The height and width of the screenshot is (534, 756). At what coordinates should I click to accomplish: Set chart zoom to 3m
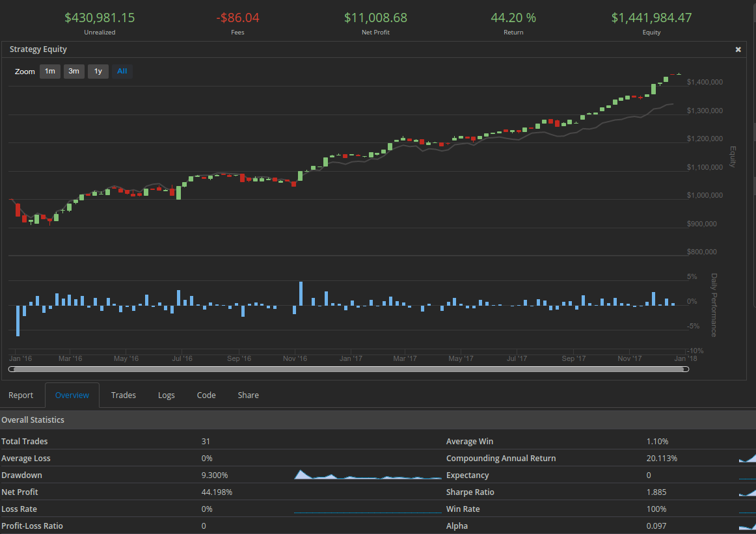click(x=74, y=72)
